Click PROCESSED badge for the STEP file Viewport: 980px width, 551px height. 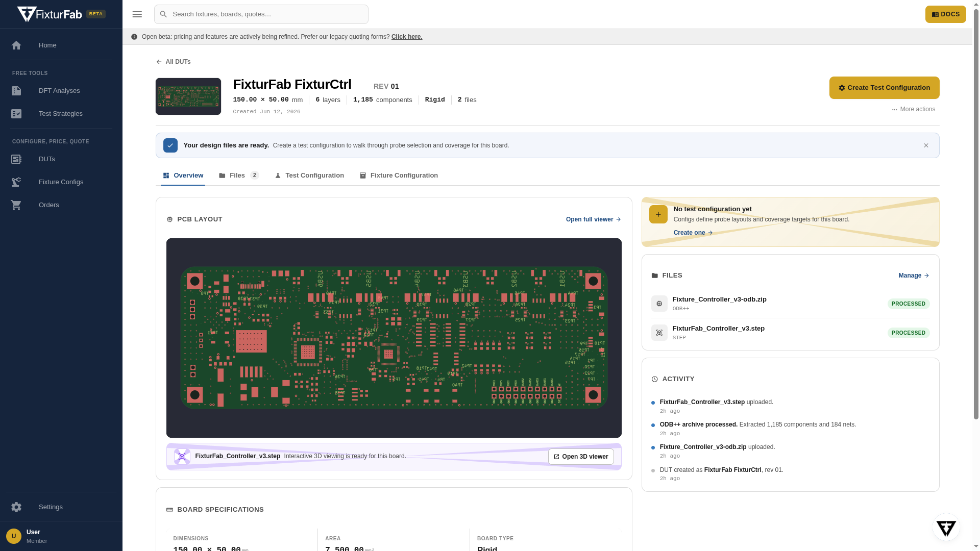[909, 333]
